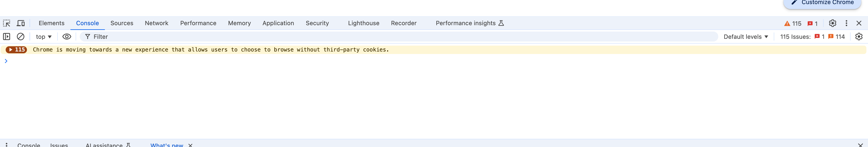The width and height of the screenshot is (868, 147).
Task: Open the Default levels dropdown
Action: click(746, 37)
